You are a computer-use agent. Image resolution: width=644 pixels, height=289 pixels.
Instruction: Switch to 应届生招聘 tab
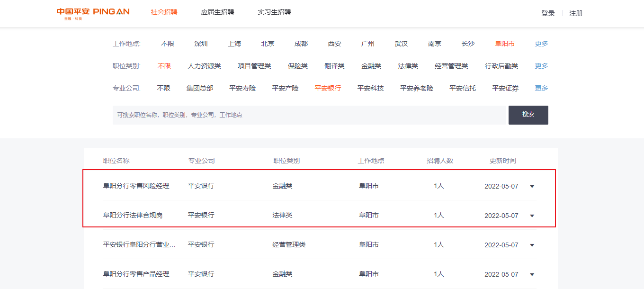pos(217,12)
